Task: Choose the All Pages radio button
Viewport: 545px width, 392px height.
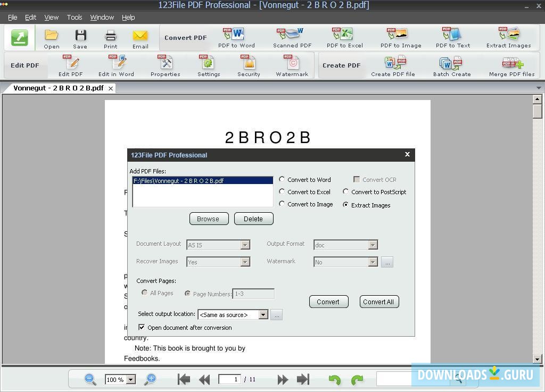Action: coord(145,293)
